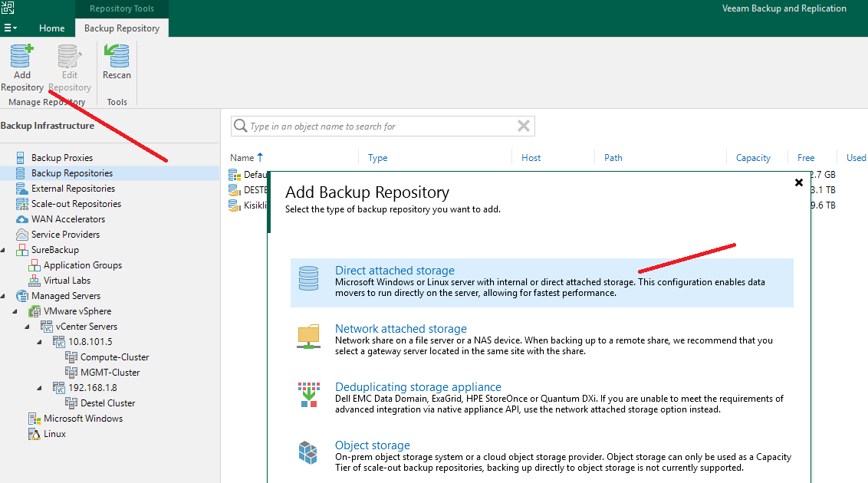The width and height of the screenshot is (868, 483).
Task: Select the Compute-Cluster tree entry
Action: tap(114, 357)
